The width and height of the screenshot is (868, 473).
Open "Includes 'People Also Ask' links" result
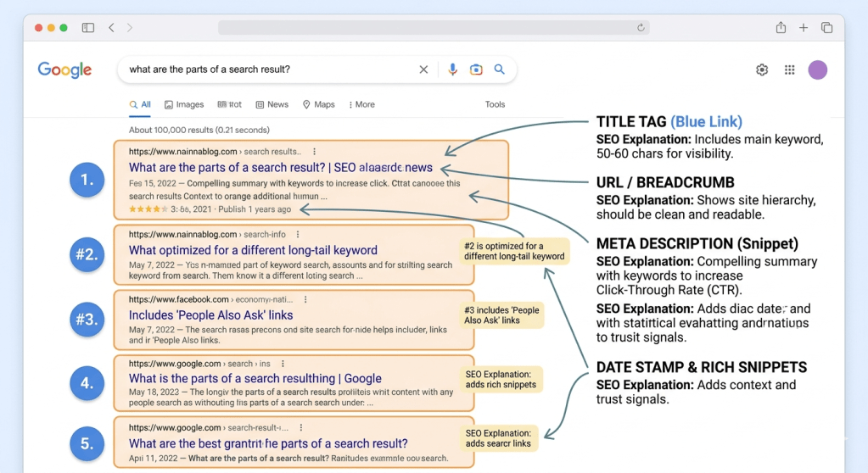coord(211,314)
